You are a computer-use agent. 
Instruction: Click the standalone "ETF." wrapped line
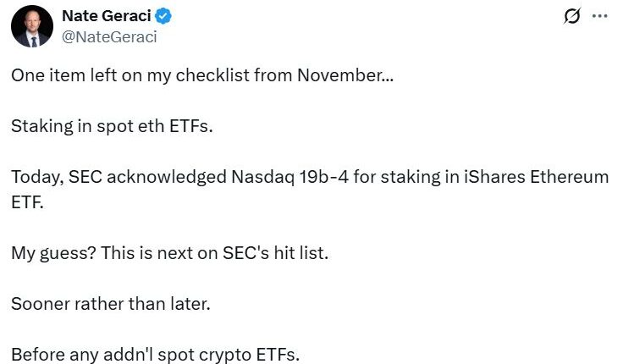28,201
